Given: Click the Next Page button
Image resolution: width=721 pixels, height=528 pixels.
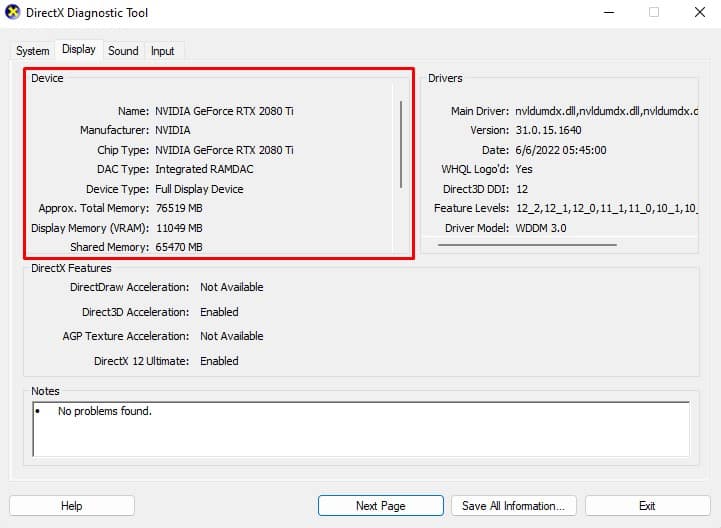Looking at the screenshot, I should click(381, 505).
